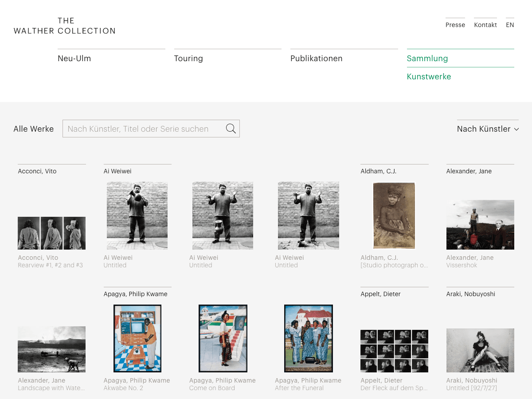Open Jane Alexander Vissershok thumbnail
The image size is (532, 399).
click(x=480, y=225)
